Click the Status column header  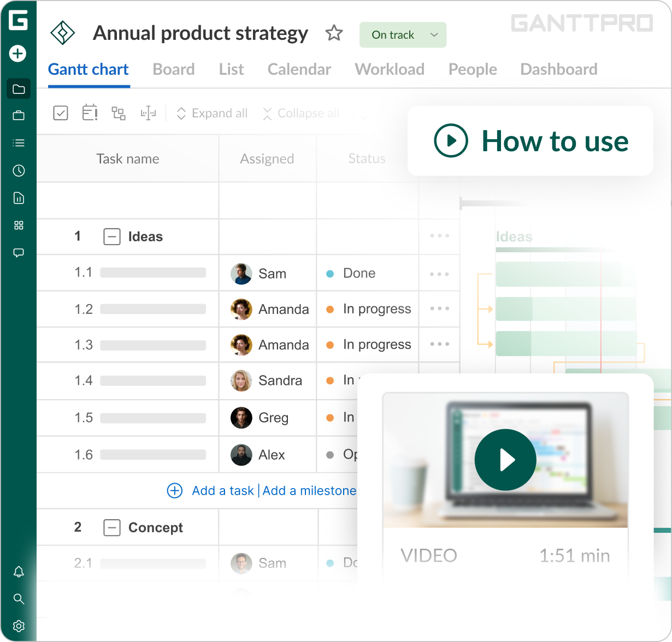[367, 159]
